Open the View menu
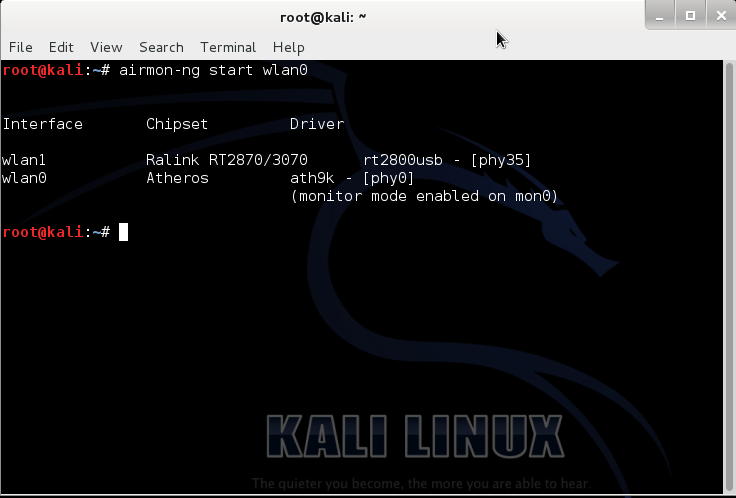The width and height of the screenshot is (736, 498). click(x=106, y=47)
